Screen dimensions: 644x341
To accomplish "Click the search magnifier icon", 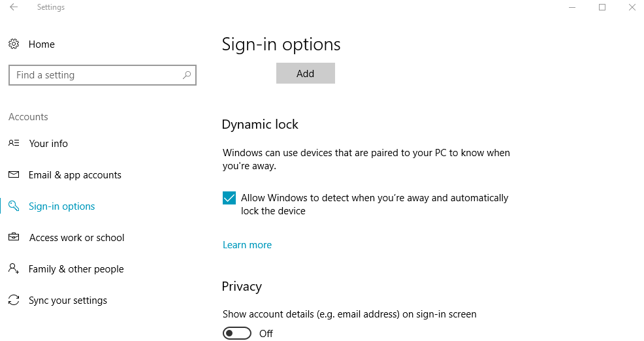I will [x=187, y=74].
